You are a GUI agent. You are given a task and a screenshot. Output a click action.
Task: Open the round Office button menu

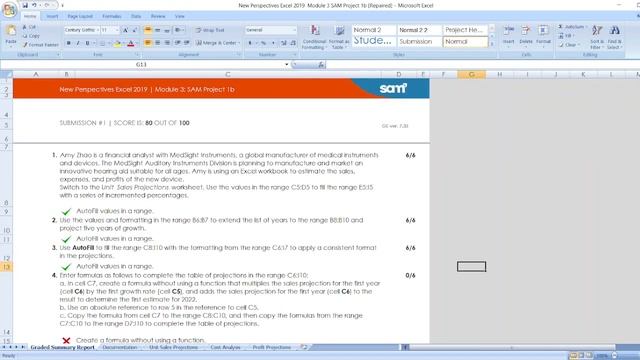click(x=9, y=9)
